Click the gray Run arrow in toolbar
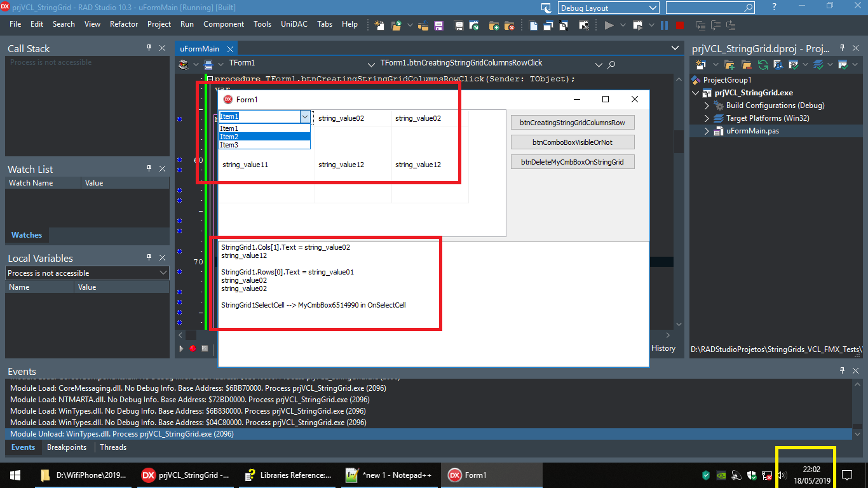 609,25
